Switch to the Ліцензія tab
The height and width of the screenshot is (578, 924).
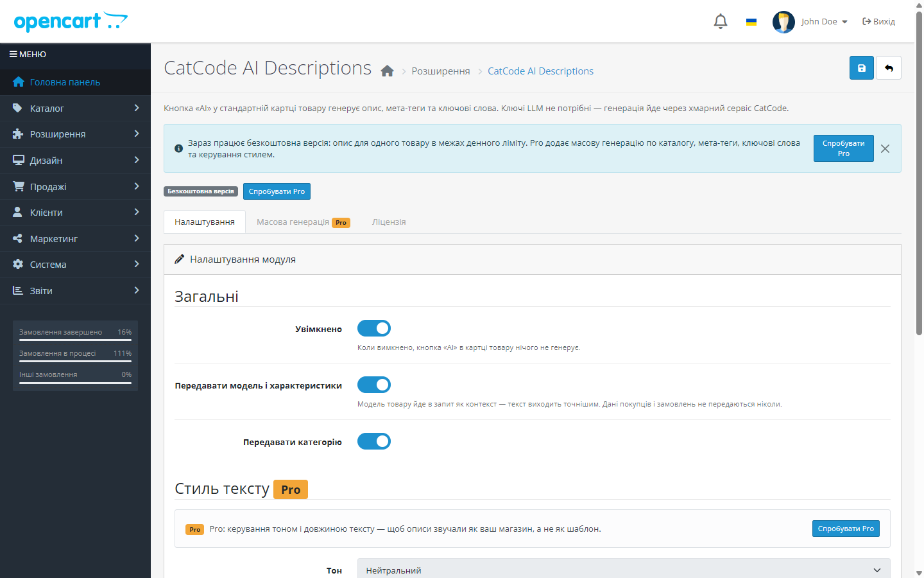click(389, 222)
